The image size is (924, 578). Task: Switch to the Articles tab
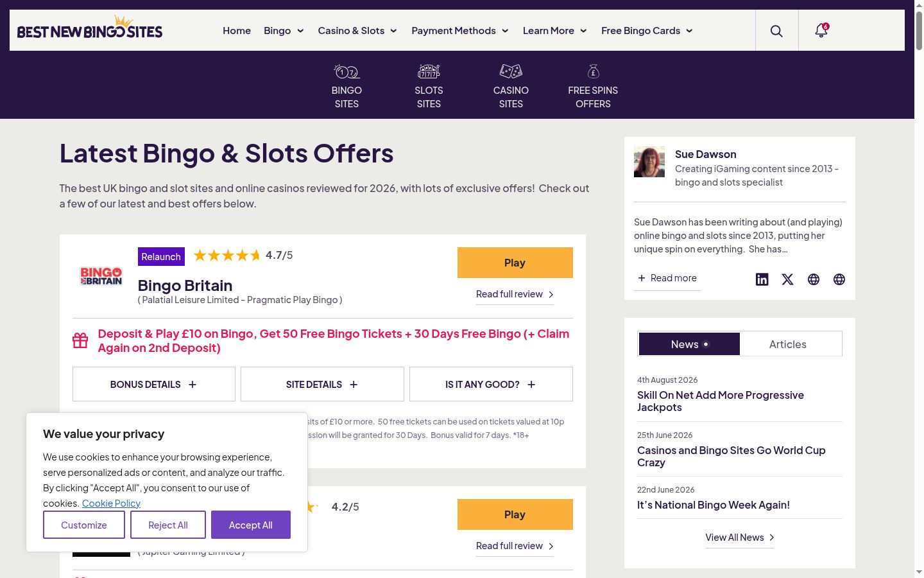[788, 344]
